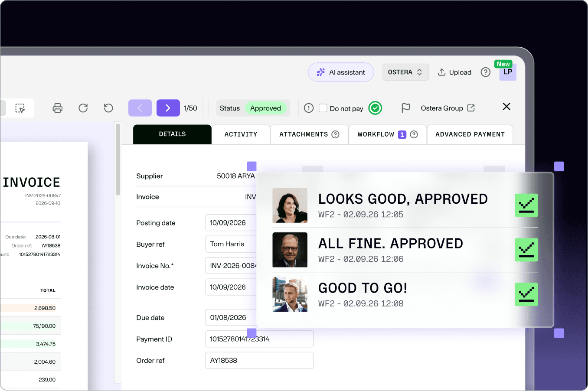588x391 pixels.
Task: Click the green check icon for Good To Go
Action: pyautogui.click(x=526, y=294)
